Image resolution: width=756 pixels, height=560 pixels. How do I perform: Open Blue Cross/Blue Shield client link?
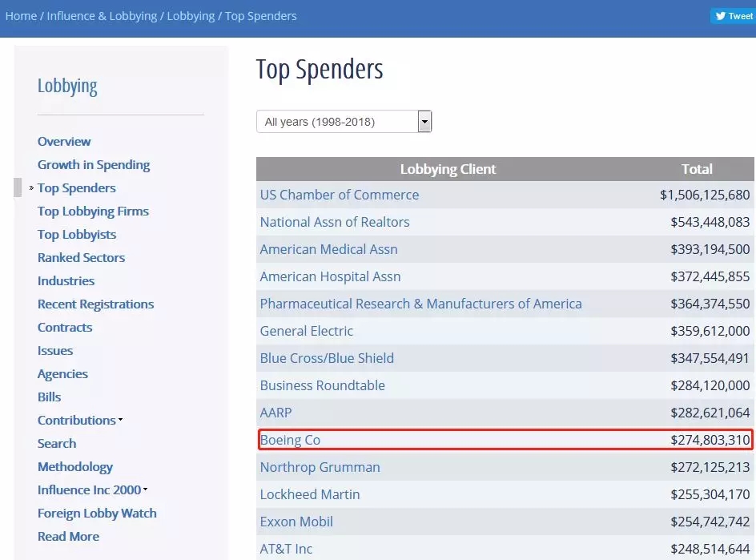(327, 358)
